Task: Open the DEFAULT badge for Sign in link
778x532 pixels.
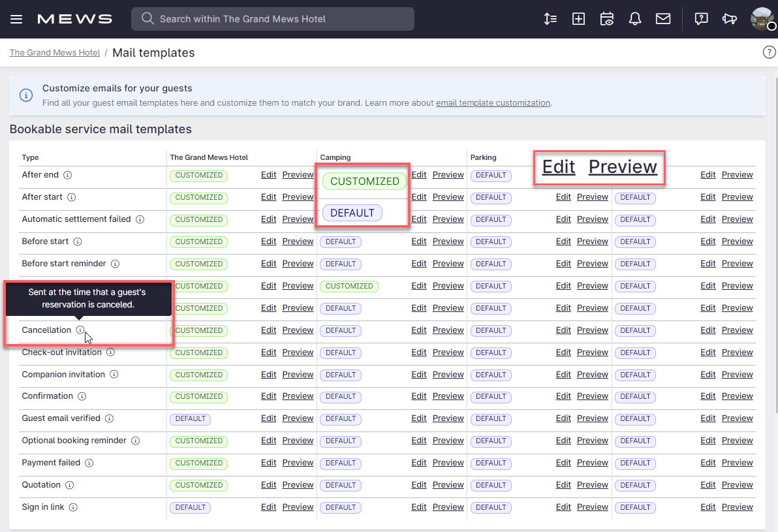Action: [x=190, y=507]
